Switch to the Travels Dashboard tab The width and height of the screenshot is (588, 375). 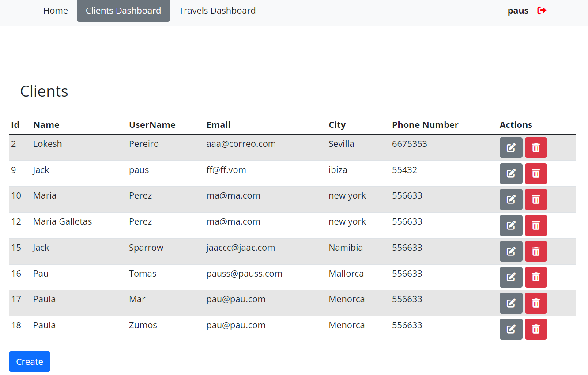pos(217,10)
